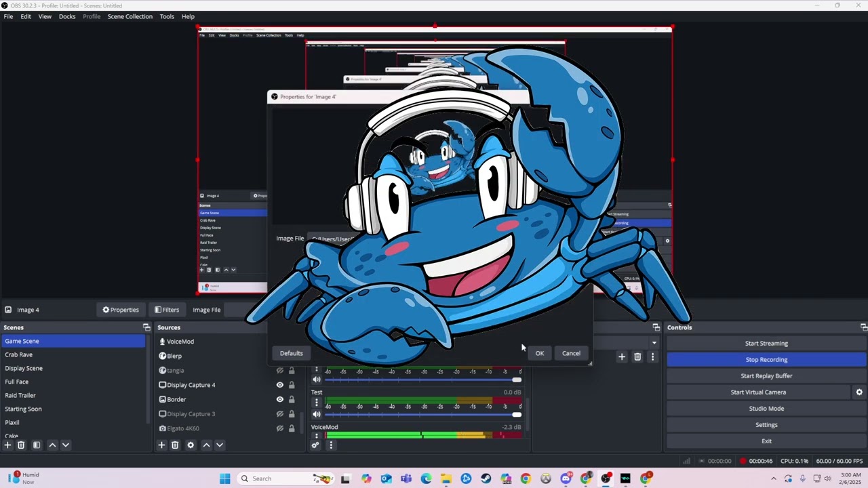Viewport: 868px width, 488px height.
Task: Toggle lock on Display Capture 4 source
Action: coord(292,385)
